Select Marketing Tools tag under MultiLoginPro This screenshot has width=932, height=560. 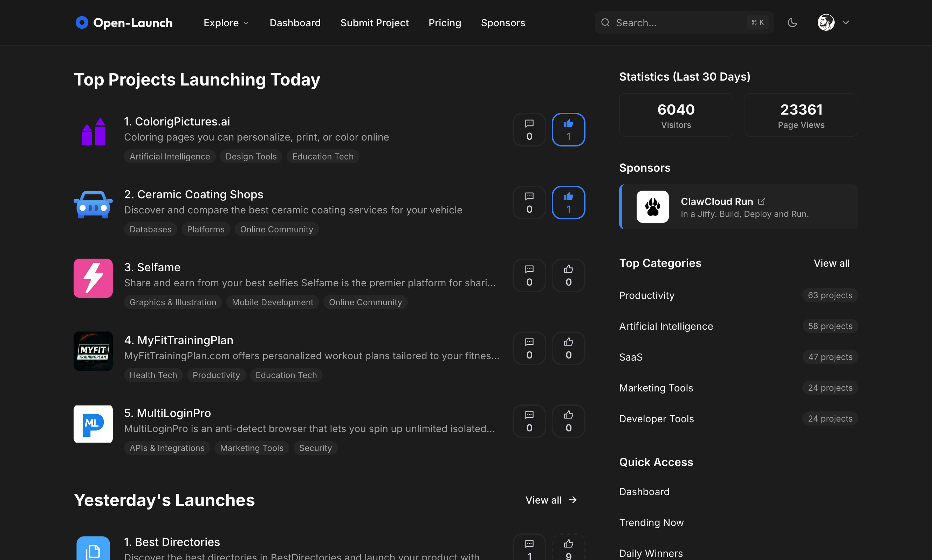coord(252,448)
